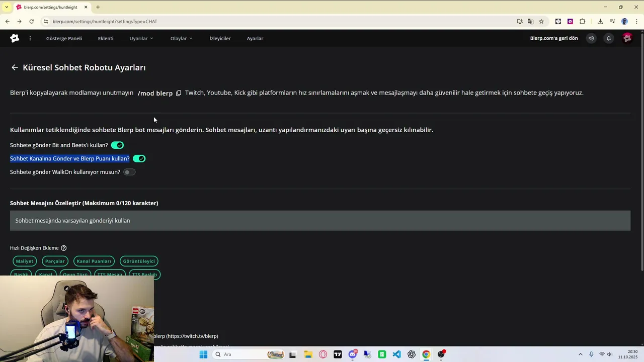Click the chat message customization input field
644x362 pixels.
pos(320,221)
